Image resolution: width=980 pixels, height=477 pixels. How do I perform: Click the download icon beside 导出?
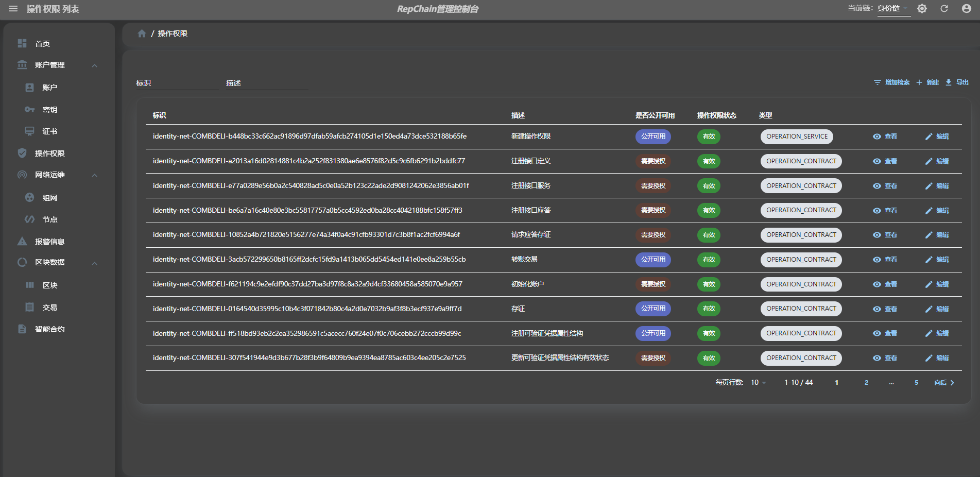[x=949, y=82]
